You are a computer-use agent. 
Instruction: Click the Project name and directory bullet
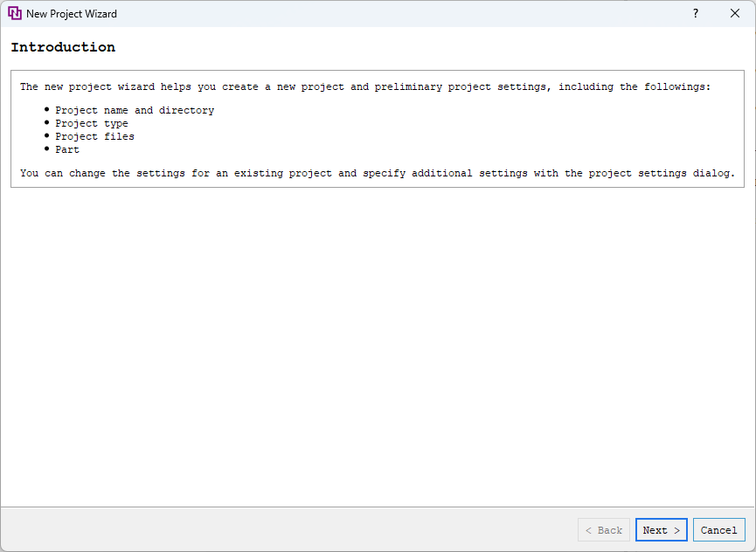click(x=134, y=110)
